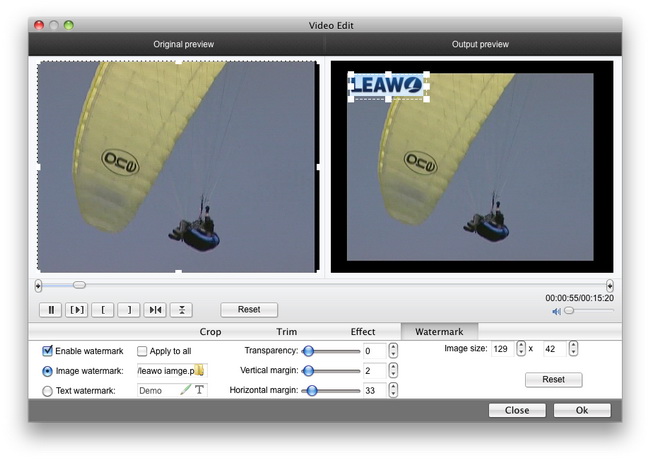Click the Reset button beside playback controls

249,310
